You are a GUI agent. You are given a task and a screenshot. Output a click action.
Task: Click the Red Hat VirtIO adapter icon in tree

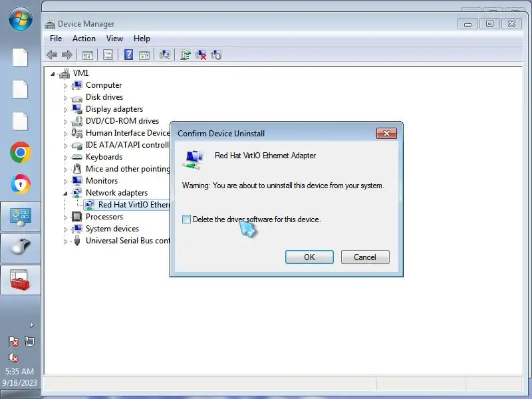point(90,205)
